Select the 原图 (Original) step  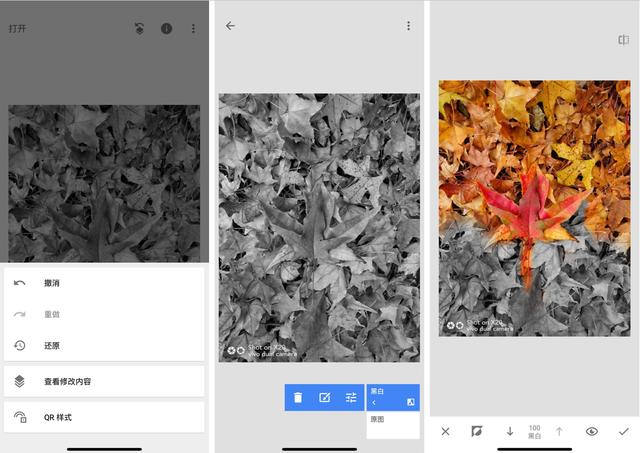[377, 420]
